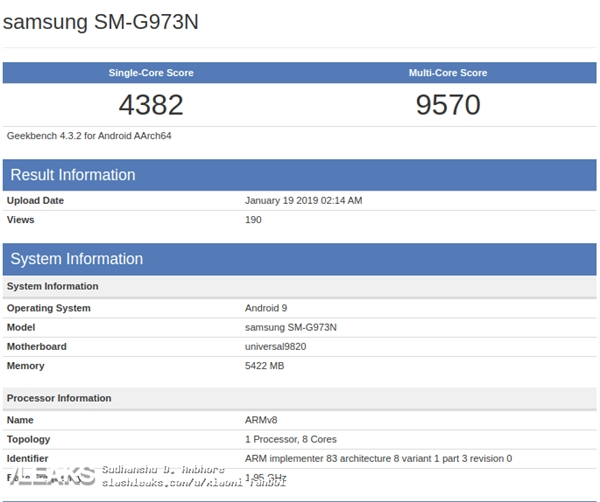This screenshot has width=600, height=502.
Task: Click the processor name ARMv8
Action: pos(261,420)
